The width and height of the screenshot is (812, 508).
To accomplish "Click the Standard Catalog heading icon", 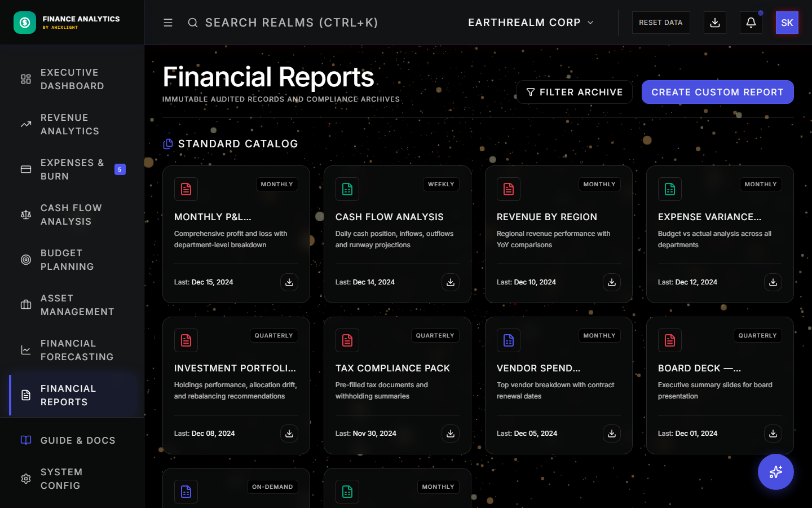I will [x=168, y=144].
